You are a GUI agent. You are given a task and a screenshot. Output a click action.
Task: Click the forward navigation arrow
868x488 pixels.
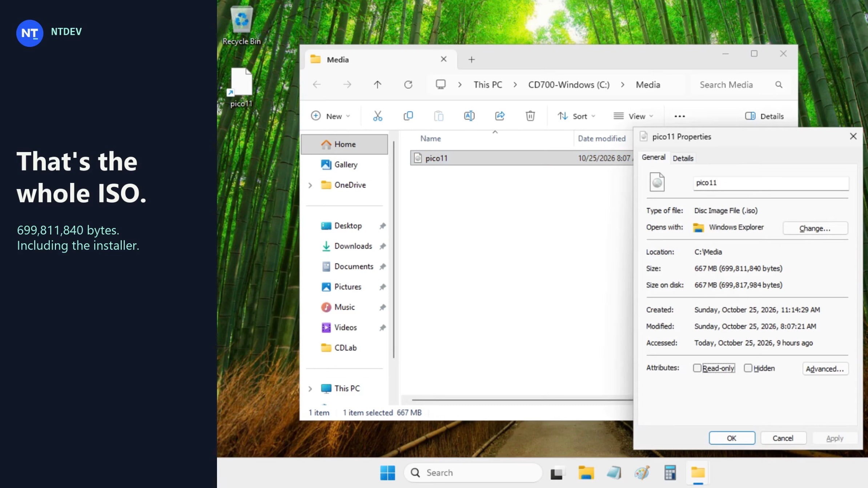(347, 85)
